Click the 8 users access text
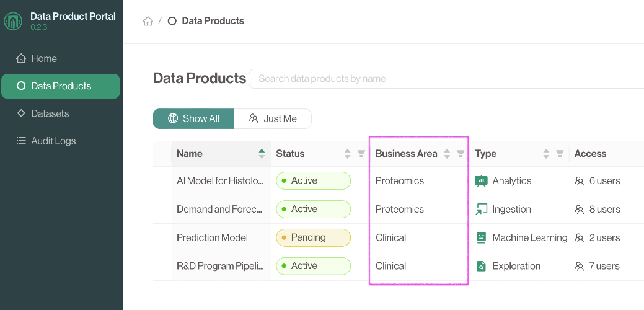The width and height of the screenshot is (644, 310). [x=604, y=209]
